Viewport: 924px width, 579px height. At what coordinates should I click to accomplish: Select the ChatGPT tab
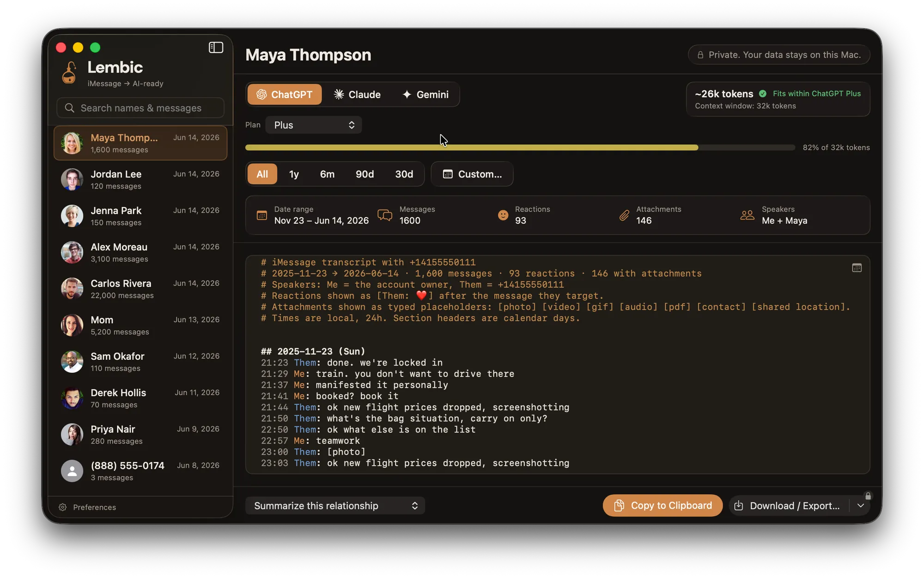285,94
